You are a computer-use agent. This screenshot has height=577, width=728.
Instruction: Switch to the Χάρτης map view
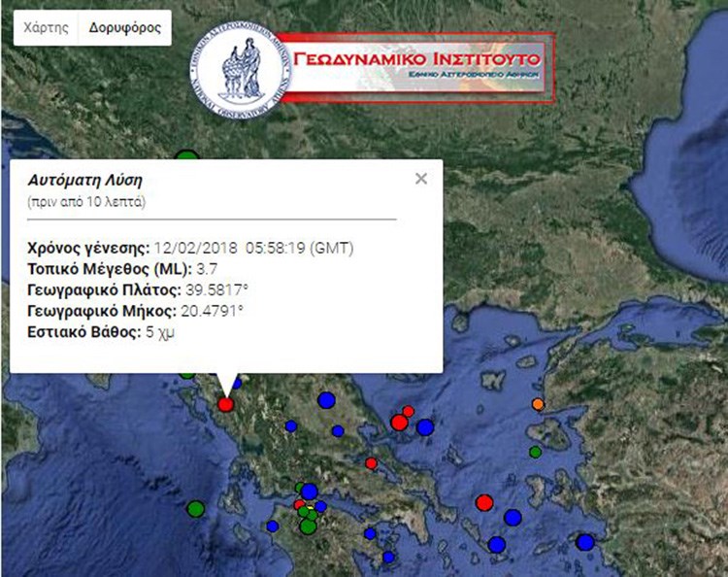click(x=46, y=27)
